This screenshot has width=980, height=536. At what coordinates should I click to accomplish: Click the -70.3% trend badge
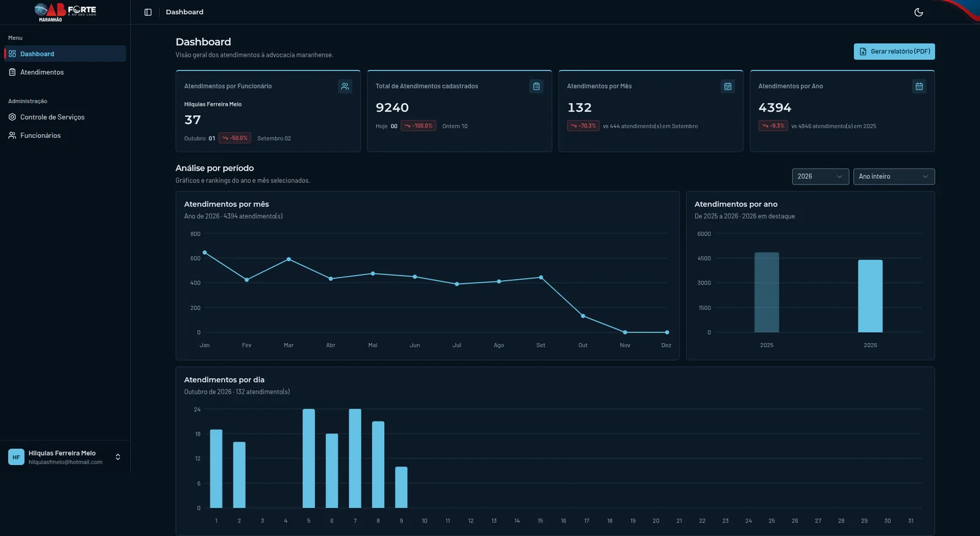point(583,126)
